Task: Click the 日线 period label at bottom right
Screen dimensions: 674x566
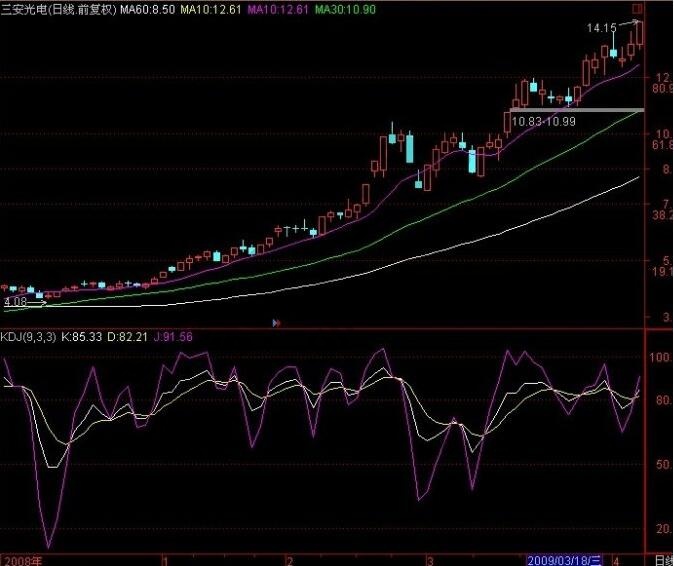Action: pos(662,559)
